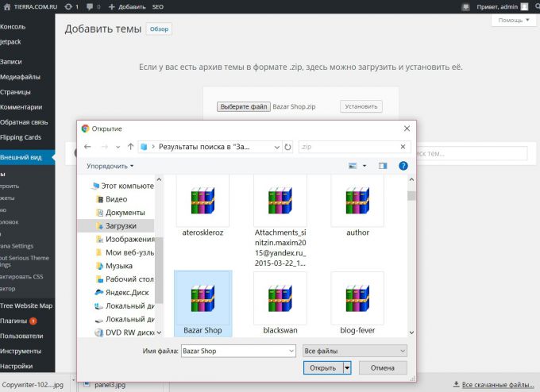The image size is (540, 392).
Task: Clear the .zip search field
Action: tap(403, 147)
